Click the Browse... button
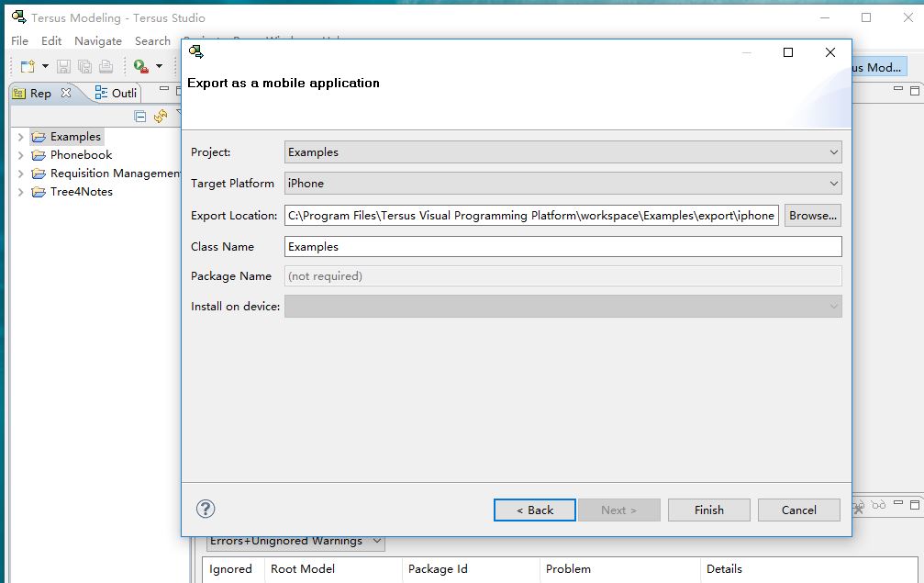This screenshot has width=924, height=583. (812, 216)
